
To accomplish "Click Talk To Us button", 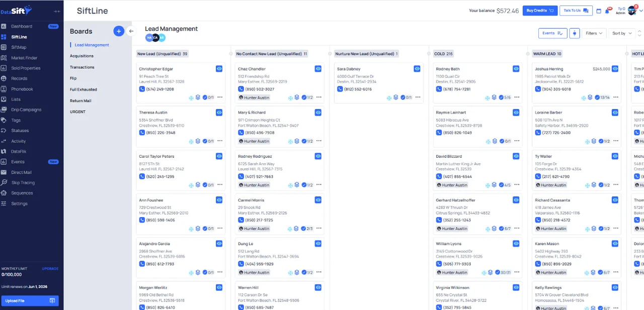I will point(576,11).
